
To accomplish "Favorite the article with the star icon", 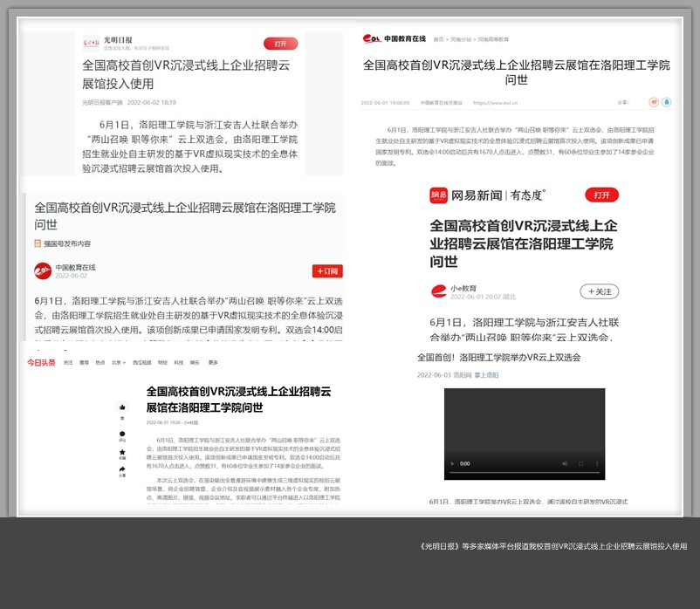I will click(x=122, y=452).
